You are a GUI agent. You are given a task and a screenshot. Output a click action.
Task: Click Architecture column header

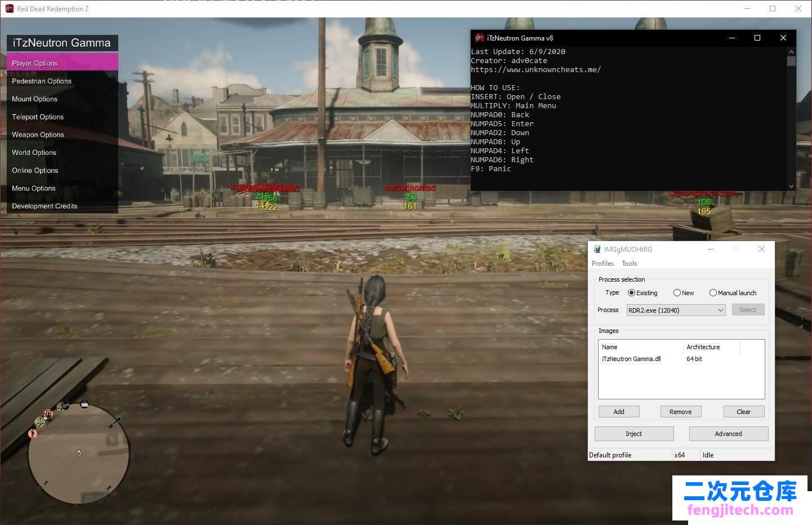pos(711,347)
